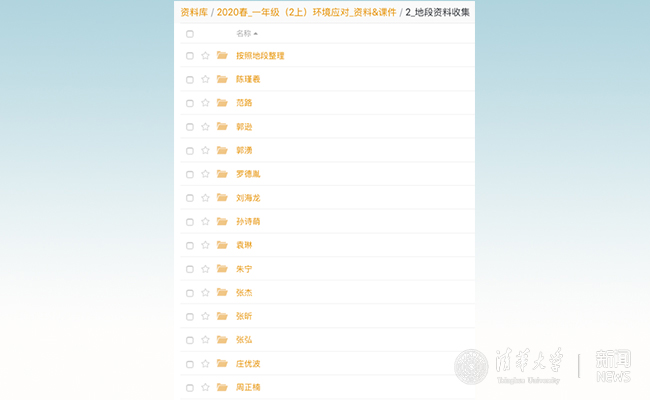650x400 pixels.
Task: Check the box for the 郭逊 row
Action: point(190,127)
